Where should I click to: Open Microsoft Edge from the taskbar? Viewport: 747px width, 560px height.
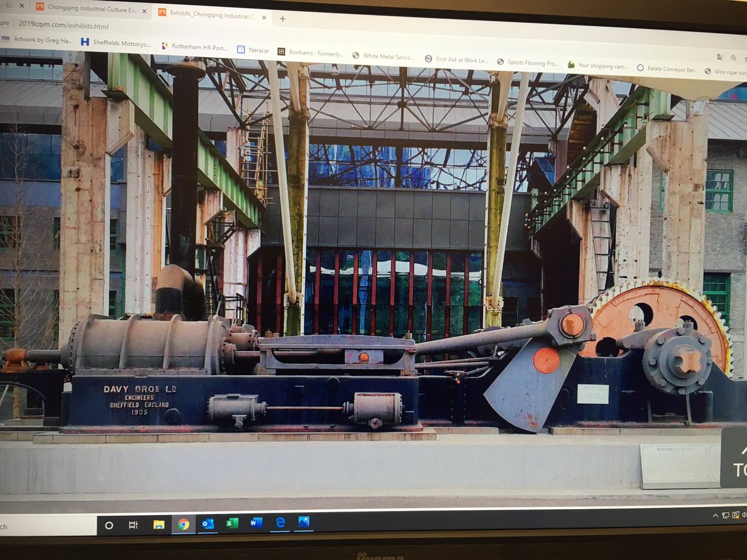[x=281, y=522]
